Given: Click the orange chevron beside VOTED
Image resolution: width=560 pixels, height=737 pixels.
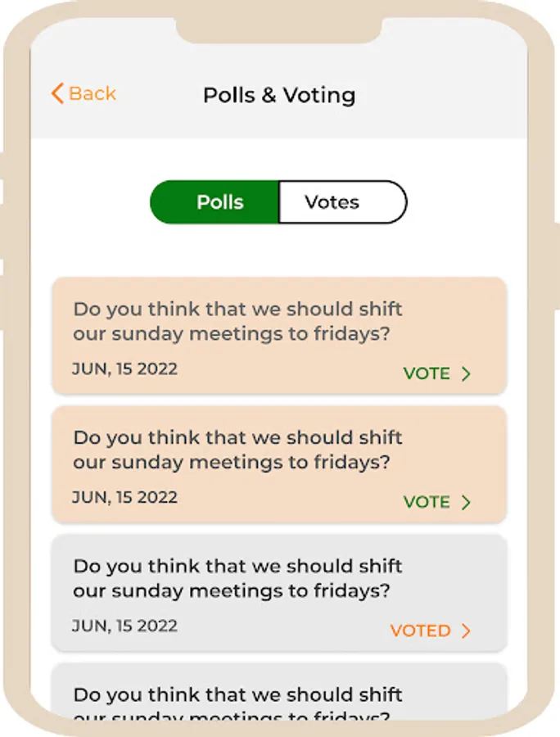Looking at the screenshot, I should click(x=466, y=631).
